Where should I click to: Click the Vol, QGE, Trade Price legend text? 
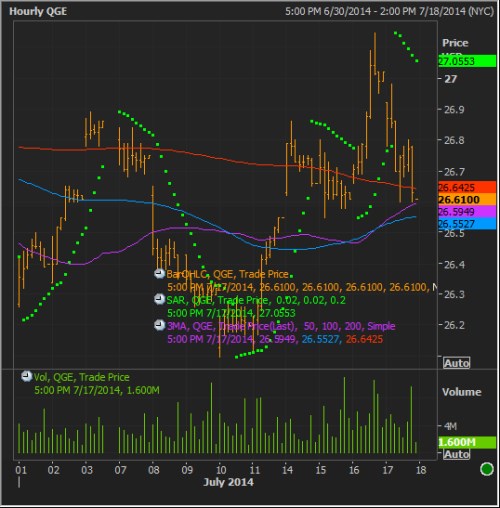pyautogui.click(x=82, y=377)
